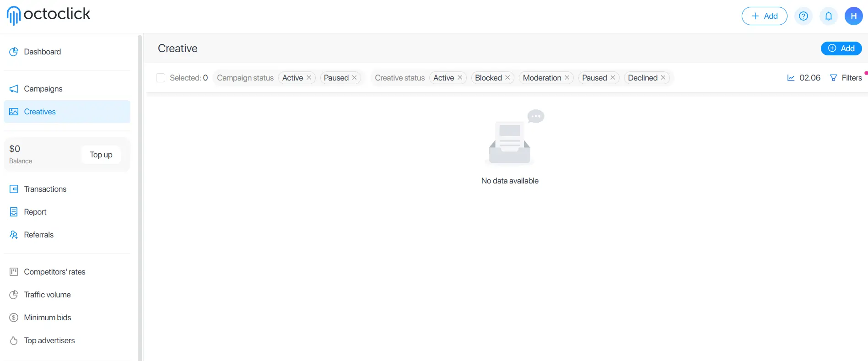Click the Dashboard pie chart icon
This screenshot has height=361, width=868.
[x=14, y=52]
